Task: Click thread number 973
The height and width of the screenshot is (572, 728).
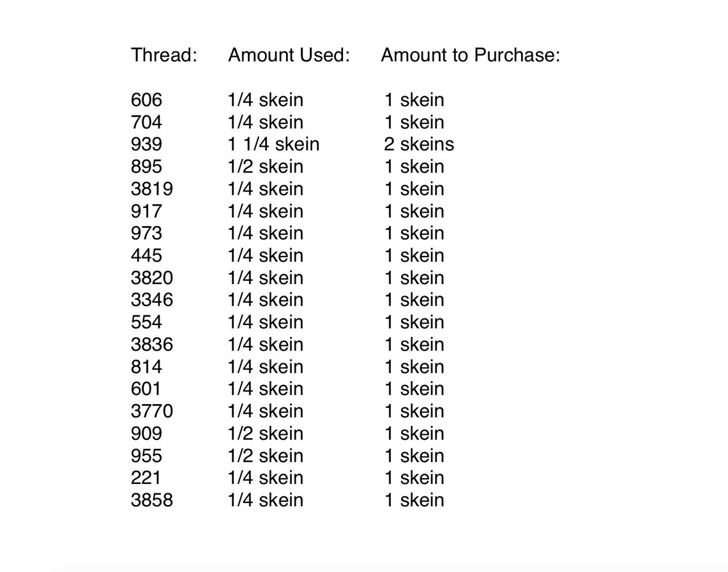Action: click(x=146, y=232)
